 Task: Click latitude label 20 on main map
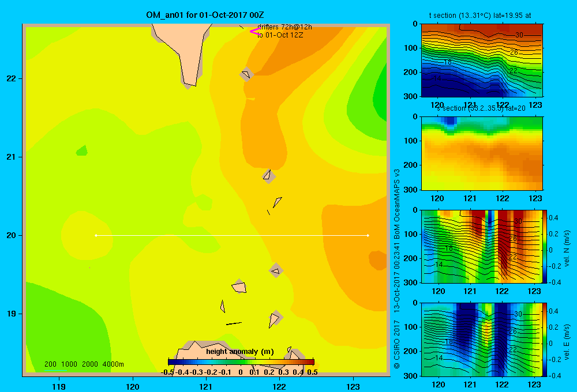(x=12, y=235)
